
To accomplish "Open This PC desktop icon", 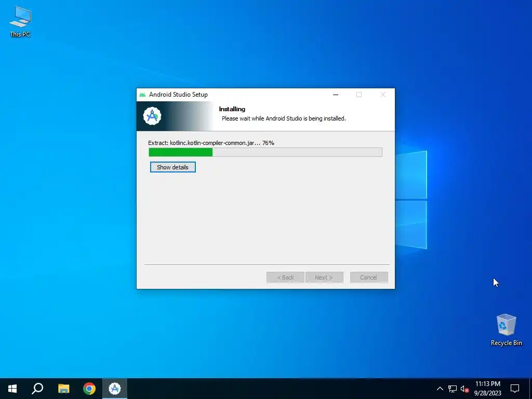I will pos(20,22).
